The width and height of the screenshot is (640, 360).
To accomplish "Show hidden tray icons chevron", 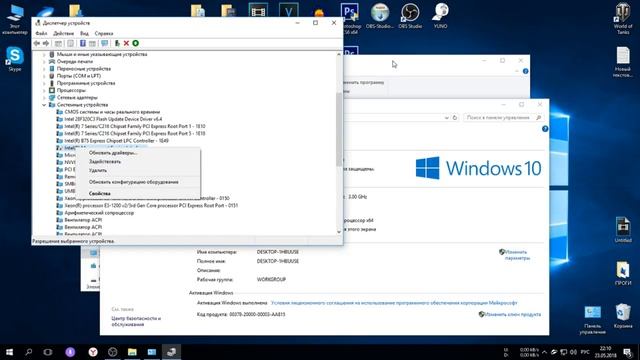I will (x=544, y=352).
